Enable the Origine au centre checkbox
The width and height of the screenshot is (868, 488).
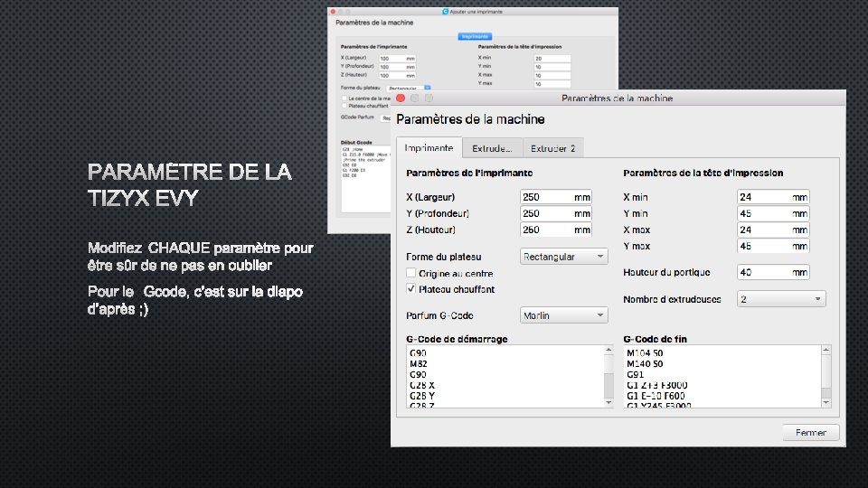coord(410,273)
